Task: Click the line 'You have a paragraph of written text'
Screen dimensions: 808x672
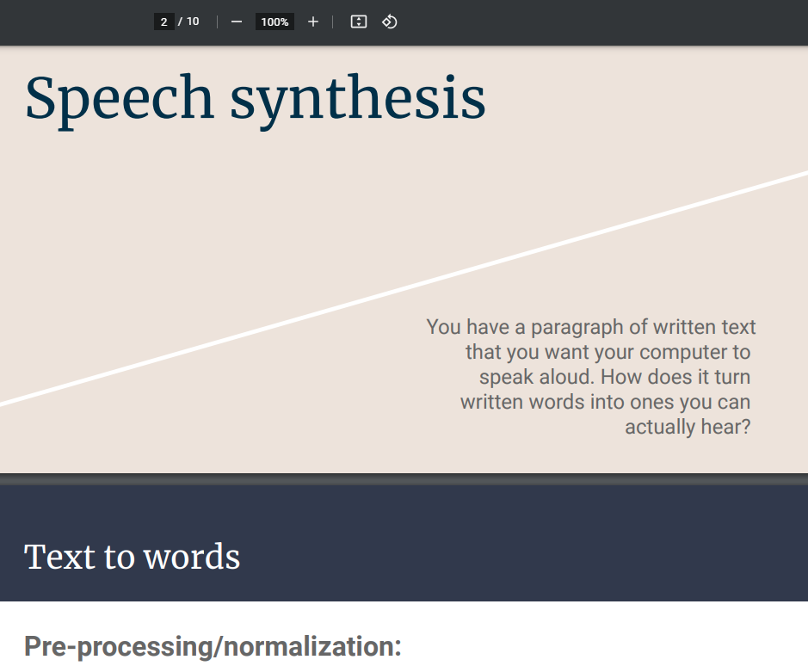Action: click(x=590, y=327)
